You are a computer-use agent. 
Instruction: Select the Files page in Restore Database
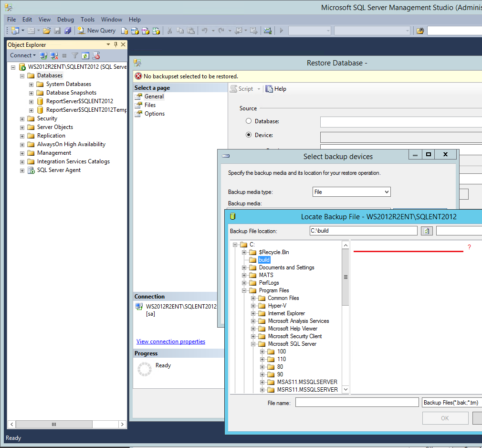coord(150,105)
